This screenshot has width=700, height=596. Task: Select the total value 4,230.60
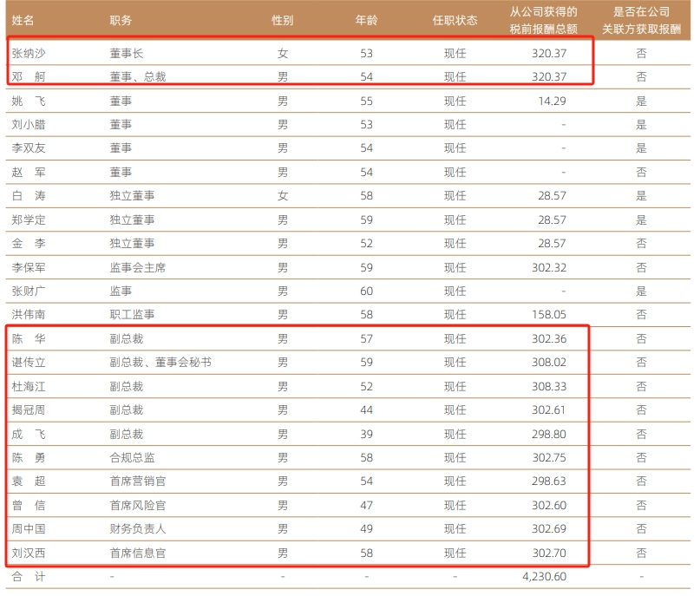[544, 576]
